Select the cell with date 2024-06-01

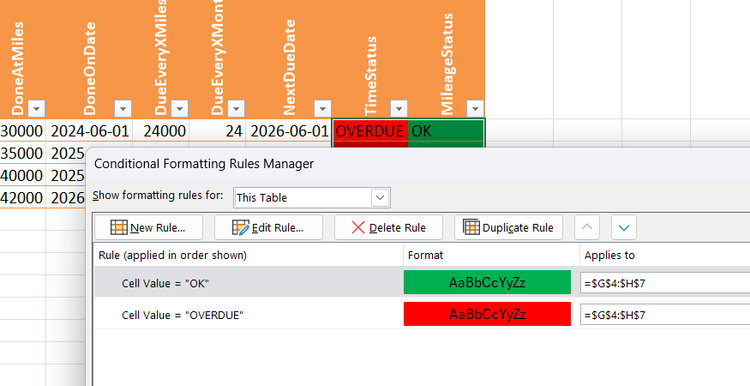tap(89, 131)
